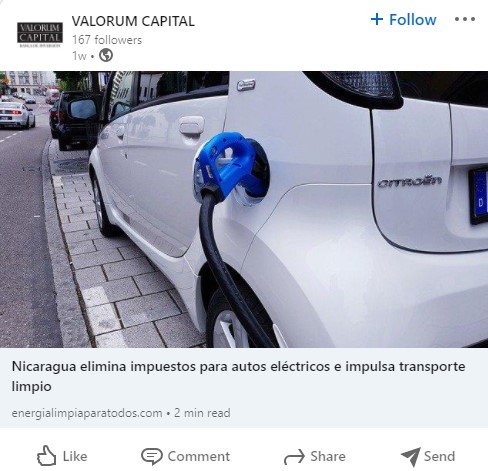The width and height of the screenshot is (488, 471).
Task: Send the post via Send label
Action: [439, 456]
